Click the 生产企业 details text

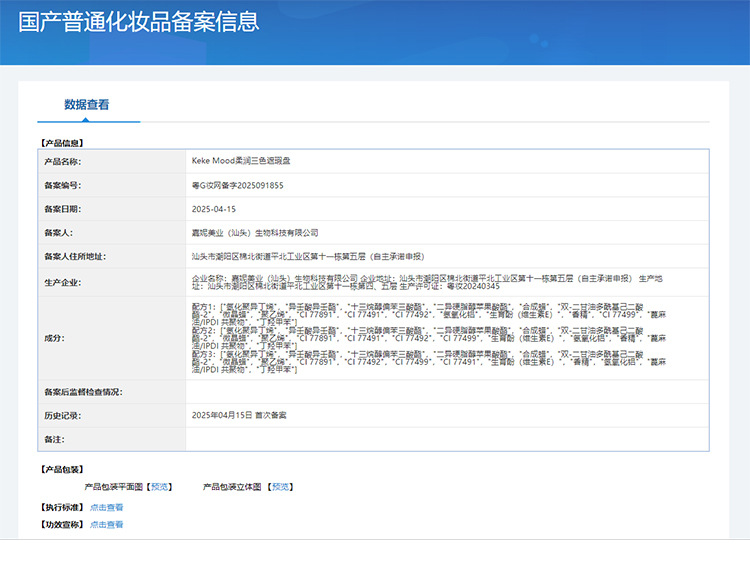(x=427, y=282)
